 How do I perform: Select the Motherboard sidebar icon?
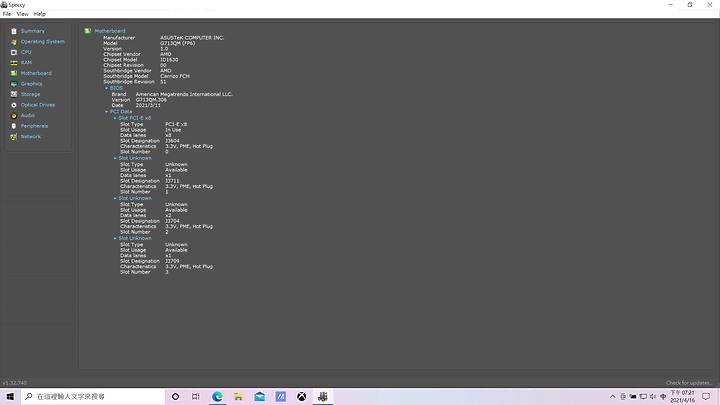pyautogui.click(x=14, y=73)
